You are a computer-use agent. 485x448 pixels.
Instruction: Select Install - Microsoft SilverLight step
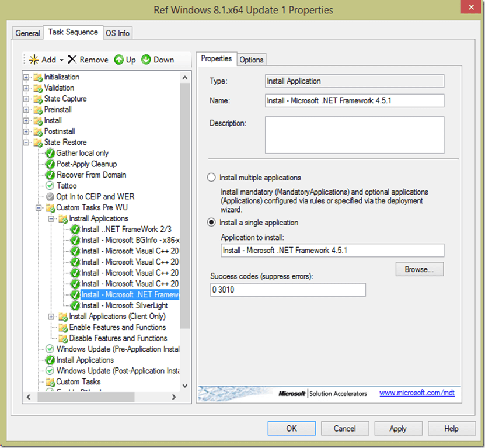click(124, 305)
